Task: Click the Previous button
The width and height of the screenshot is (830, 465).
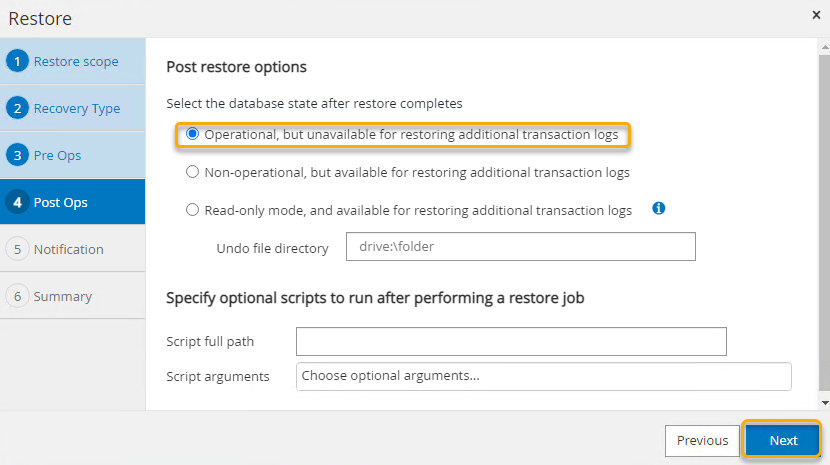Action: [702, 440]
